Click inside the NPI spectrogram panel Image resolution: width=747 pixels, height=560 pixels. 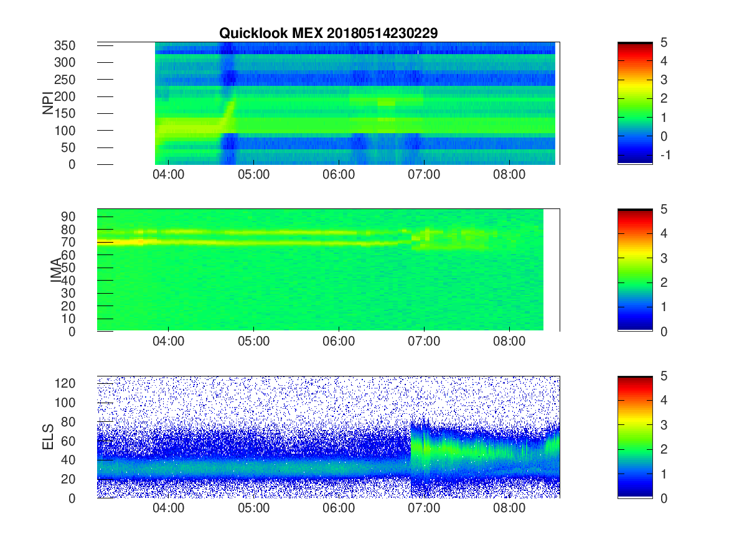click(328, 103)
